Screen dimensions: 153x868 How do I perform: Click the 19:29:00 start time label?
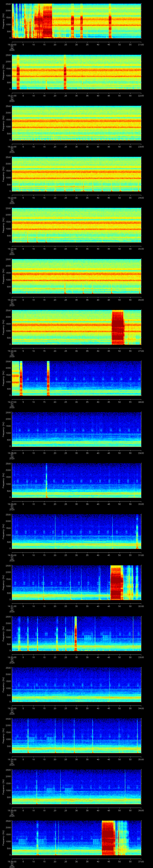[12, 504]
